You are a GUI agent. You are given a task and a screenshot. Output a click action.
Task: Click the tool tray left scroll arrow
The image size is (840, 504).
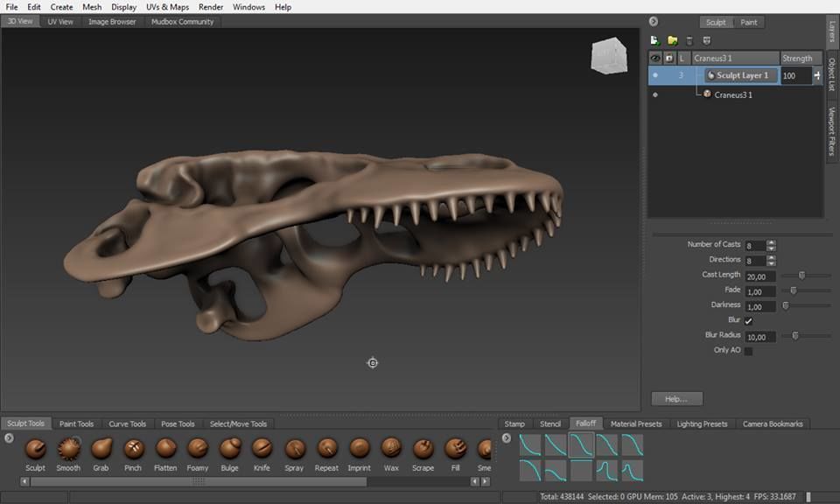tap(24, 481)
